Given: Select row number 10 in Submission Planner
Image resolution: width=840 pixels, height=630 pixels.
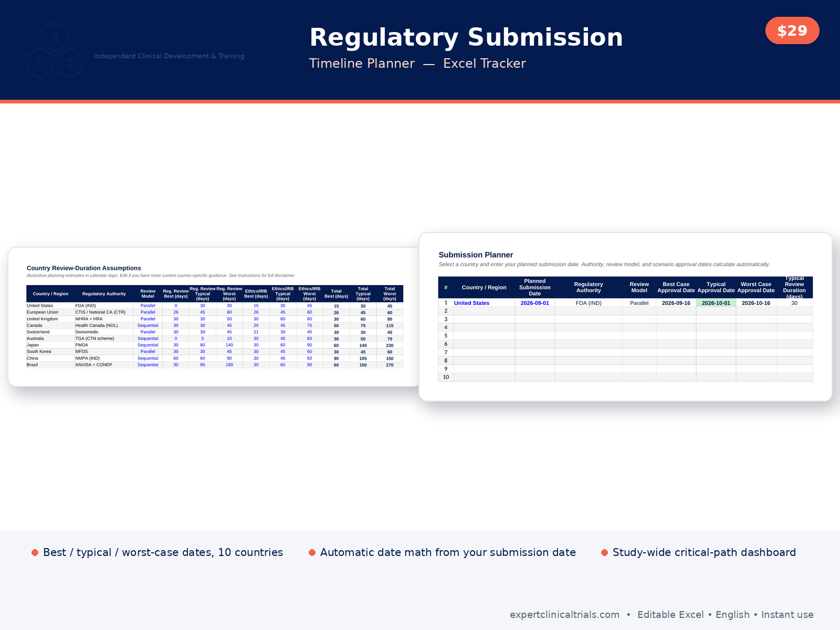Looking at the screenshot, I should (446, 377).
